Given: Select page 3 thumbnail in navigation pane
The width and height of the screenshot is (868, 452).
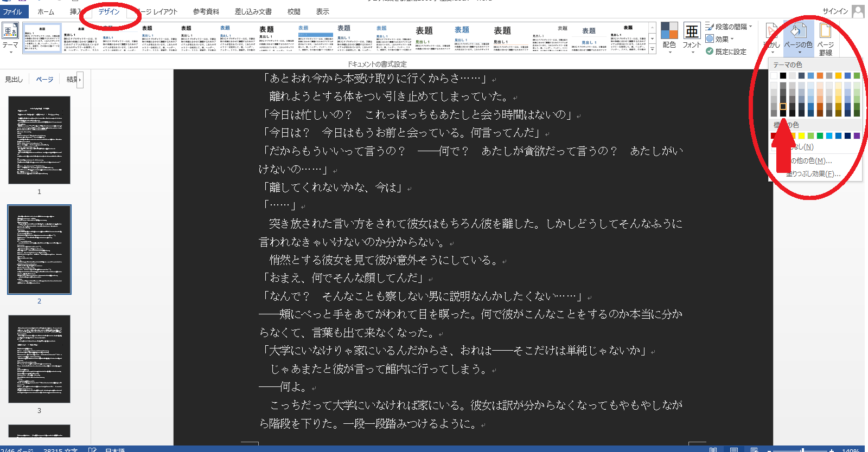Looking at the screenshot, I should pyautogui.click(x=39, y=359).
